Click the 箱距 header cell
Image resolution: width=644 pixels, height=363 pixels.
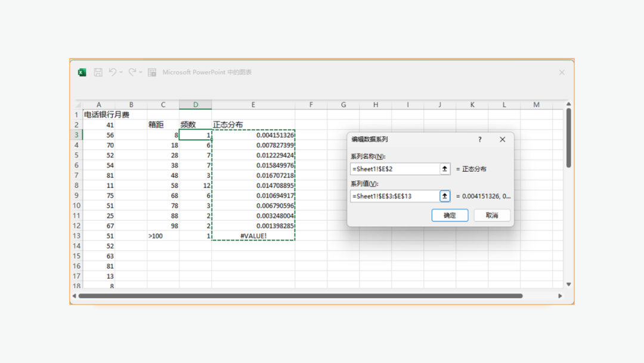163,125
